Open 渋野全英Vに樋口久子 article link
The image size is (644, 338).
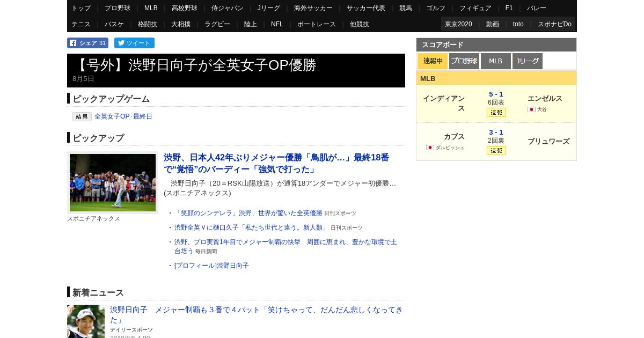coord(251,227)
